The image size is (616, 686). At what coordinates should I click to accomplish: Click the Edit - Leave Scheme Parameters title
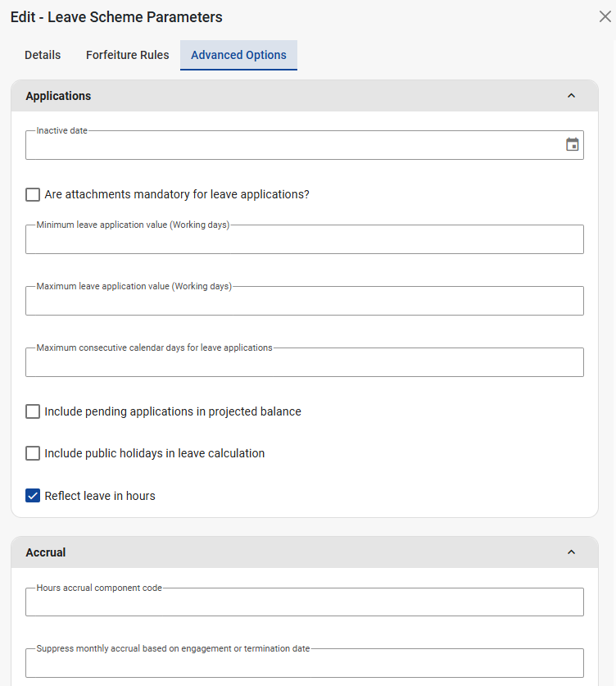click(x=116, y=17)
